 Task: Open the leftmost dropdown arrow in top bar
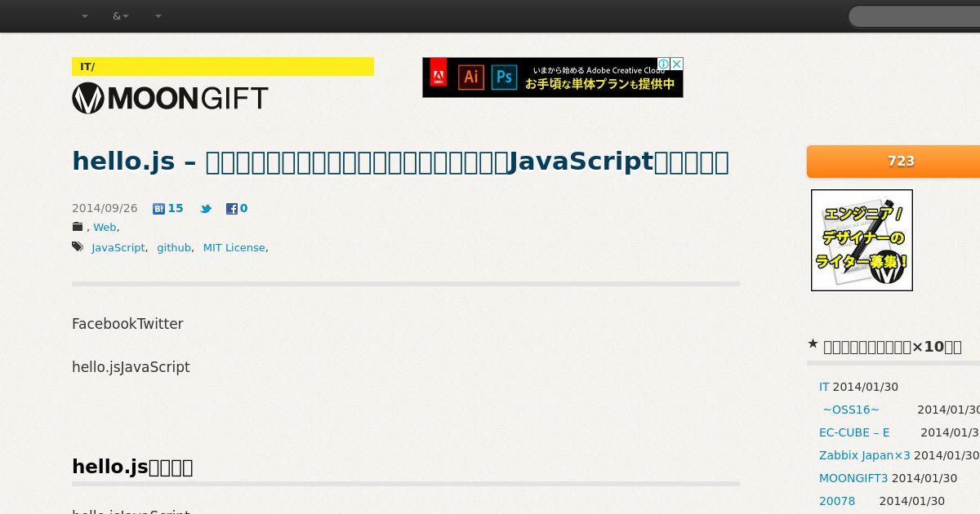coord(84,16)
